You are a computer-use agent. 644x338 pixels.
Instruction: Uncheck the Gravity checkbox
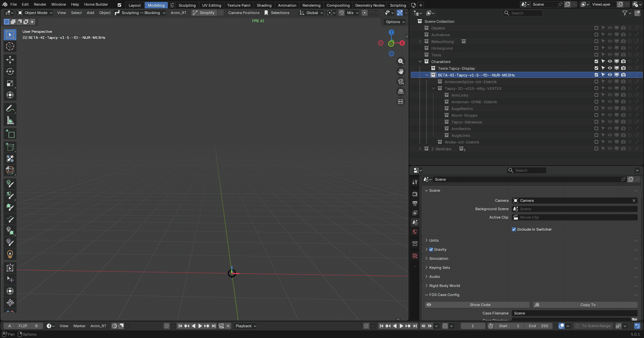[431, 249]
